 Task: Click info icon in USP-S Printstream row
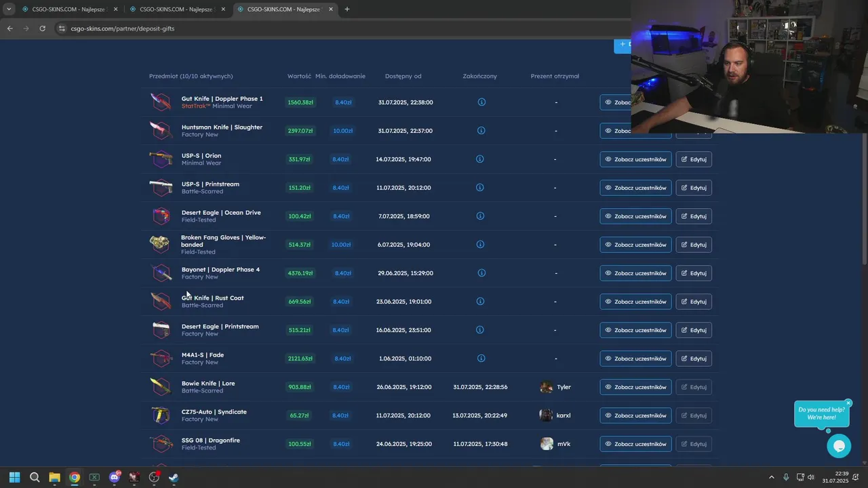pos(480,188)
